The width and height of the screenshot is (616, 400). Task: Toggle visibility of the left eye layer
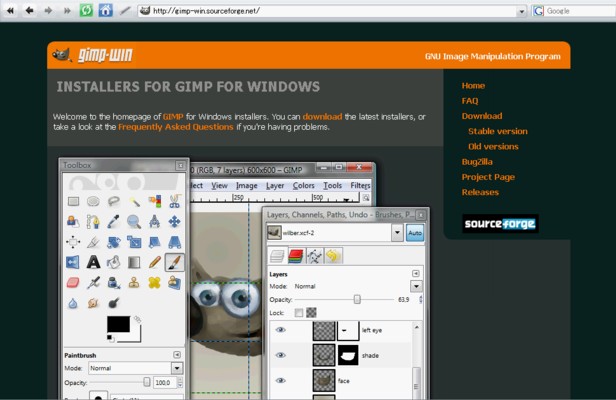(280, 330)
